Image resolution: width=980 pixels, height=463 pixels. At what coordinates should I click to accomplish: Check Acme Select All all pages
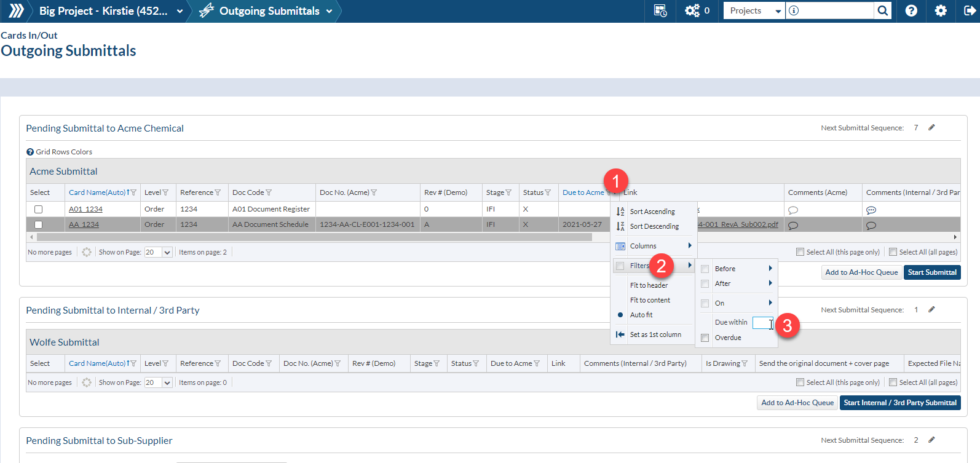pyautogui.click(x=893, y=251)
